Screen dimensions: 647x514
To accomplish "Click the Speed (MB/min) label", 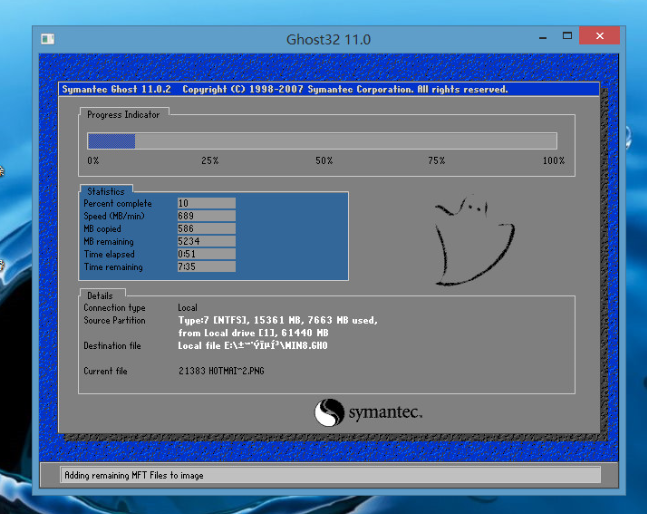I will 114,216.
